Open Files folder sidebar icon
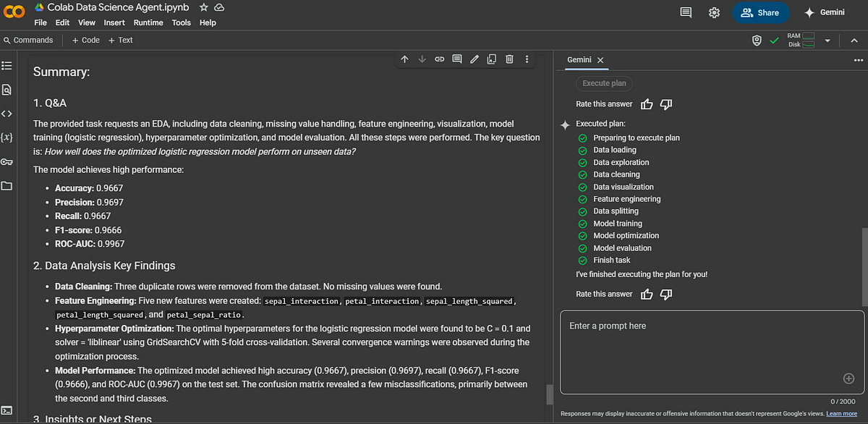Image resolution: width=868 pixels, height=424 pixels. click(x=7, y=186)
